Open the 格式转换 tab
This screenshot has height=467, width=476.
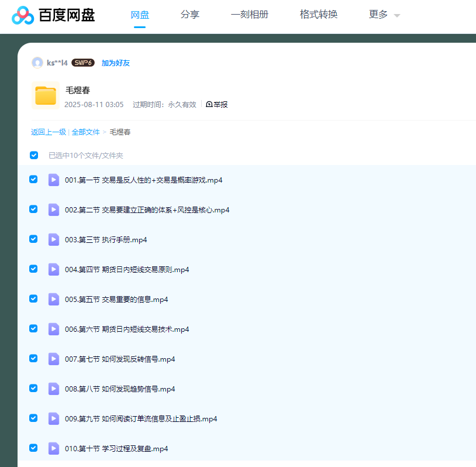pos(319,15)
